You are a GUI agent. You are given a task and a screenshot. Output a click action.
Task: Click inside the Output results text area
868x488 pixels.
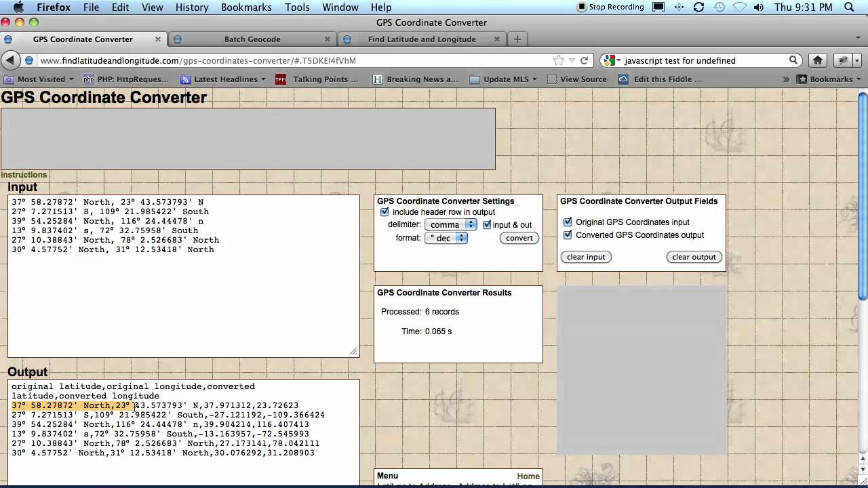point(183,432)
